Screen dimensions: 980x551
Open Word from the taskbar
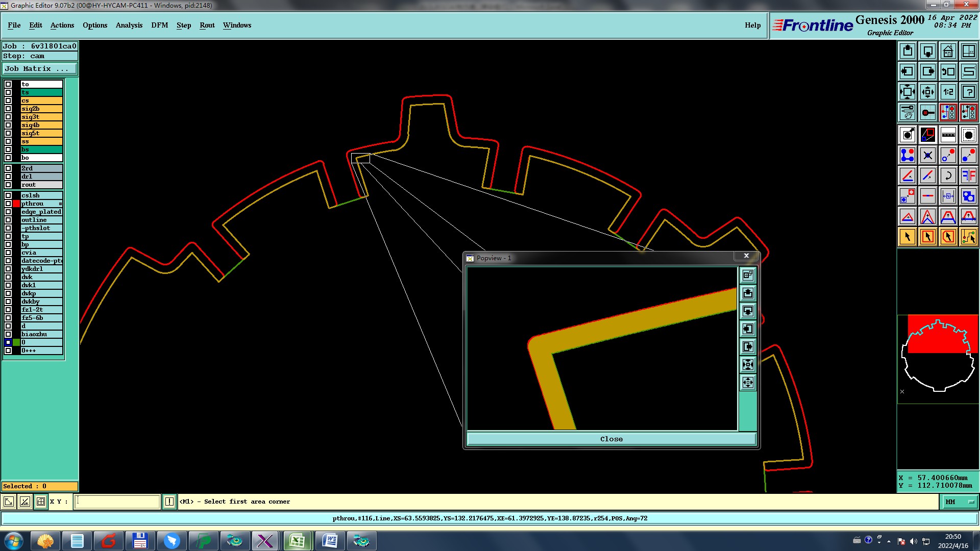(x=329, y=541)
